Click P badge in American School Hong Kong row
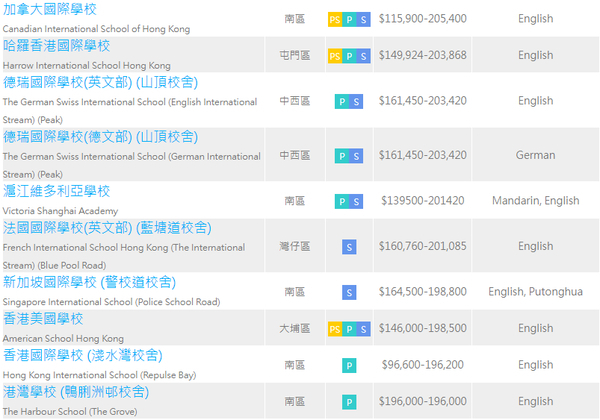The width and height of the screenshot is (600, 420). [x=349, y=329]
